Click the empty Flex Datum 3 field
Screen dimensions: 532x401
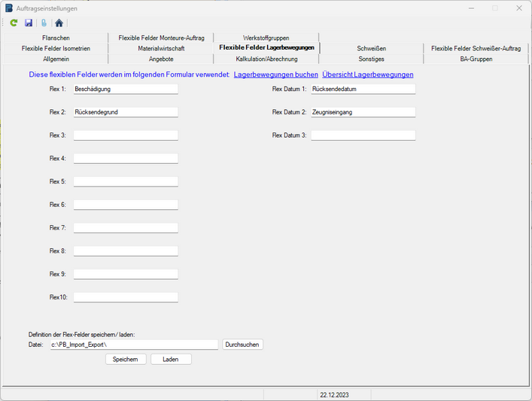(x=363, y=135)
